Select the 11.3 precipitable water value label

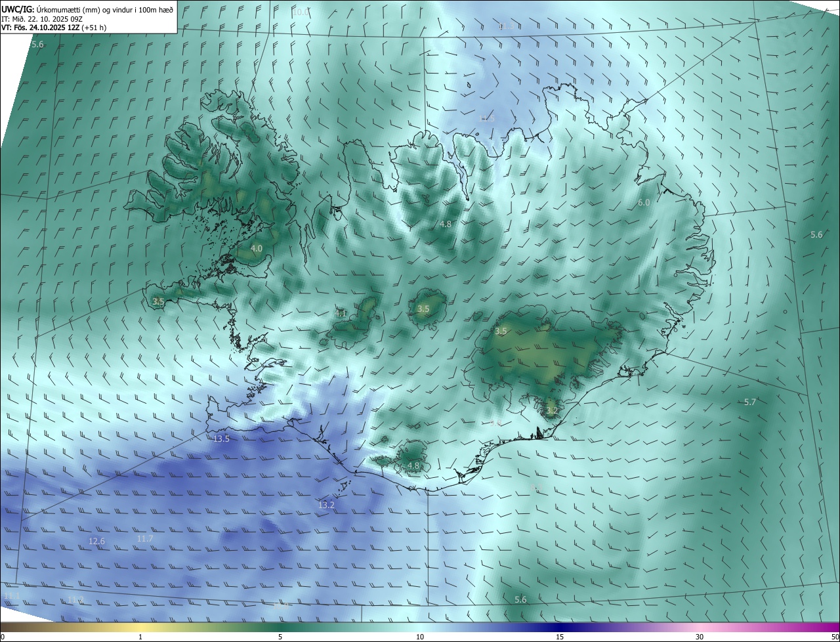click(506, 26)
